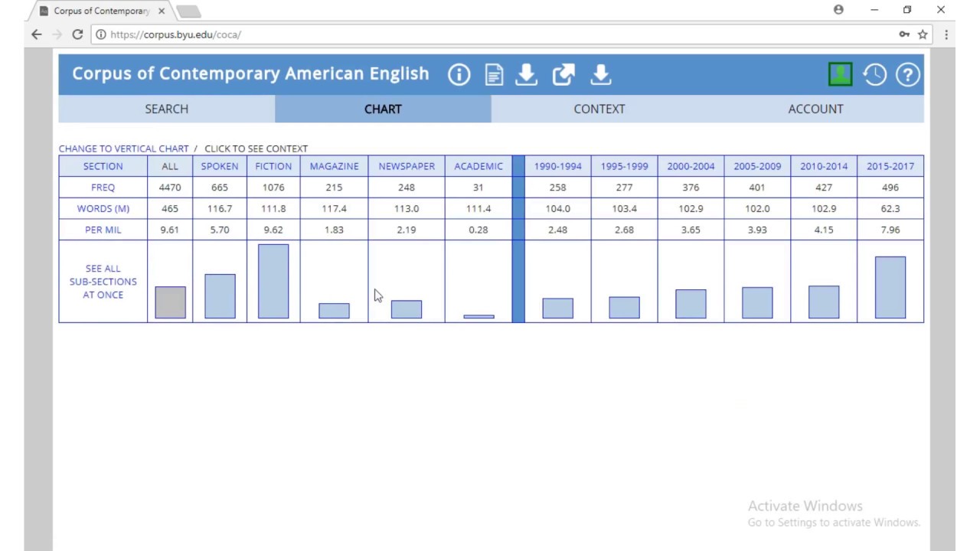
Task: Click the 1995-1999 column header
Action: click(624, 166)
